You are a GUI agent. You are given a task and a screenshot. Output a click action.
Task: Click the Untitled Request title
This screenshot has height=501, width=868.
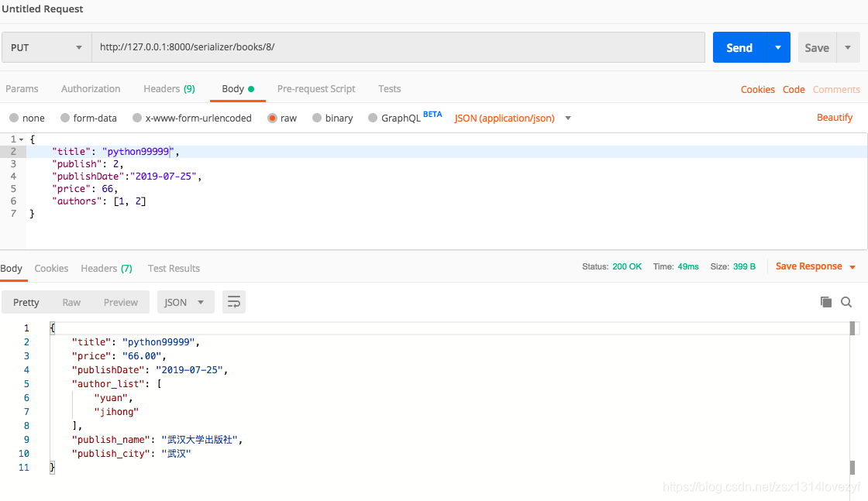(x=43, y=9)
